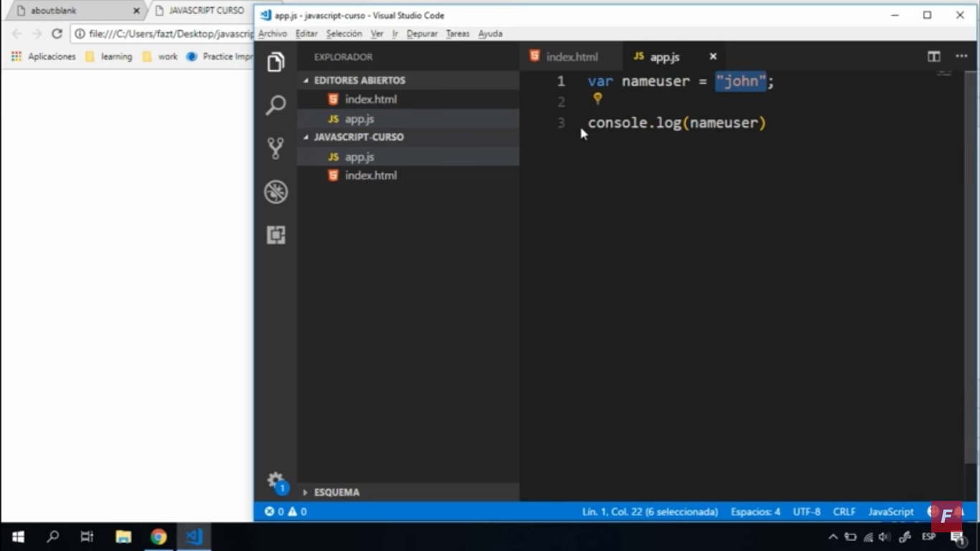Expand the ESQUEMA outline section

point(408,492)
